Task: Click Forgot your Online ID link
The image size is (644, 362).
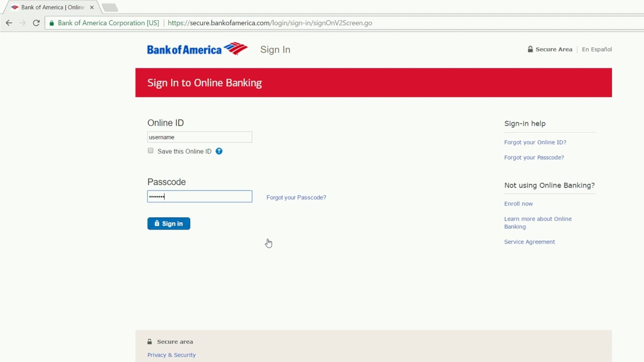Action: [x=535, y=142]
